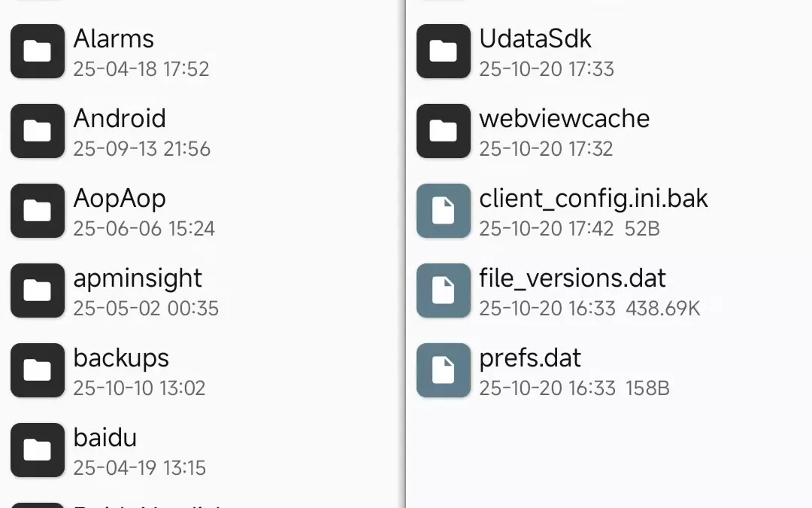Tap the UdataSdk folder name
Viewport: 812px width, 508px height.
pyautogui.click(x=535, y=39)
